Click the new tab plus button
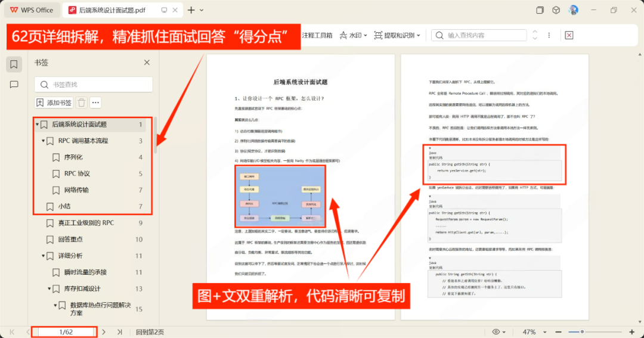 pos(191,10)
